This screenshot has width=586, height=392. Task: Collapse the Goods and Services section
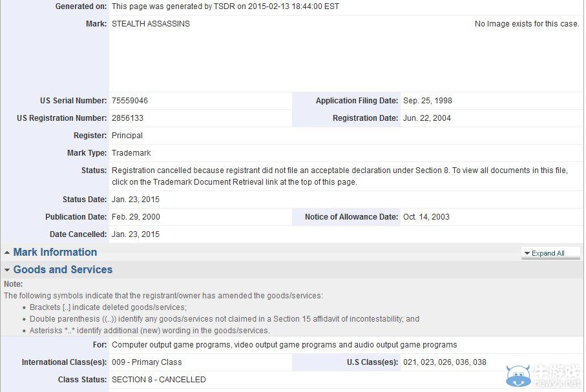(x=63, y=269)
